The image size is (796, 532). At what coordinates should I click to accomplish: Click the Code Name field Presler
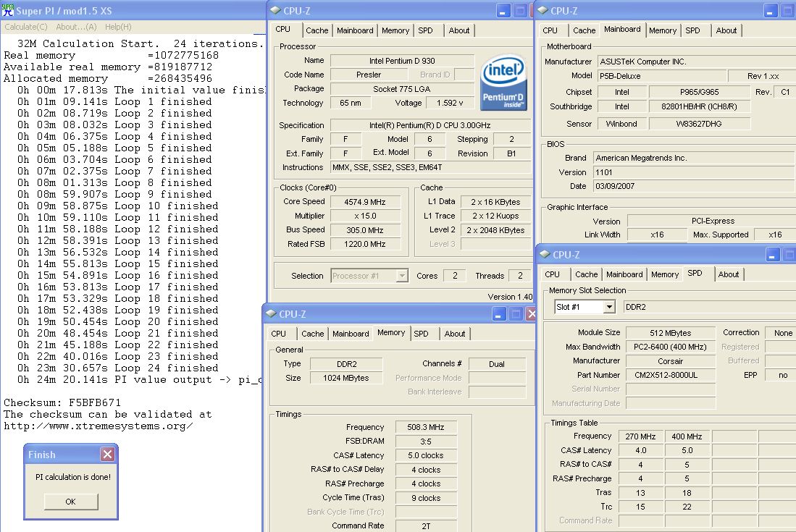pos(369,75)
